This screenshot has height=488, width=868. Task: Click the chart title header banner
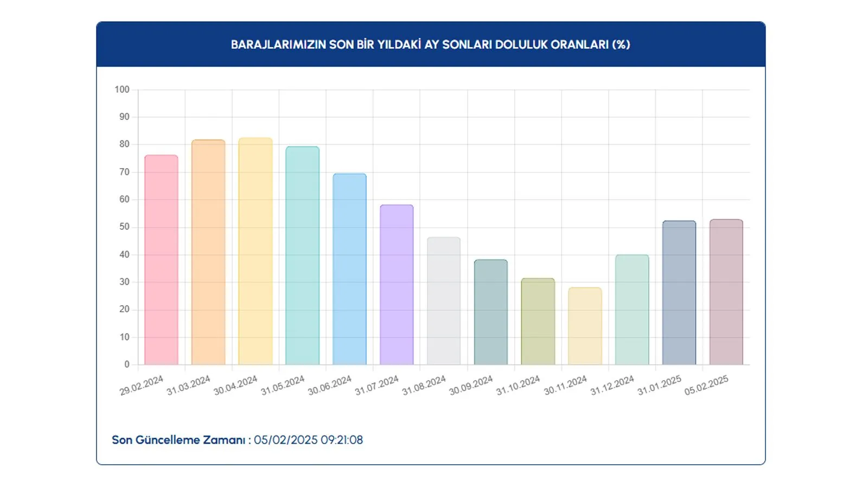(x=430, y=44)
